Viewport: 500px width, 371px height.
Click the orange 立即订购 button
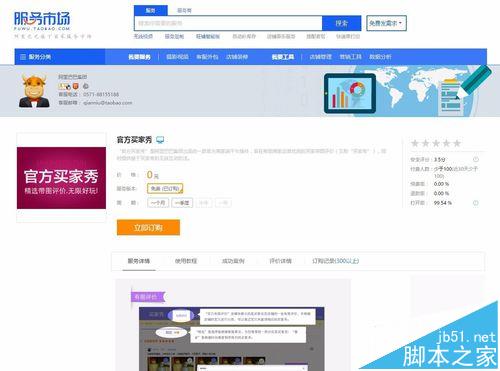click(x=148, y=227)
